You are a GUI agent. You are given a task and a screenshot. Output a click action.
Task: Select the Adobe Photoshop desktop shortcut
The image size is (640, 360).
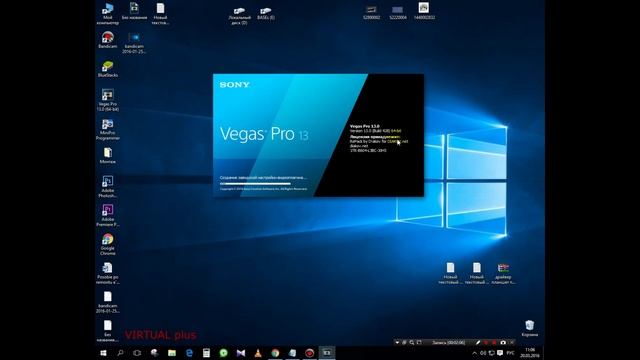pyautogui.click(x=108, y=187)
